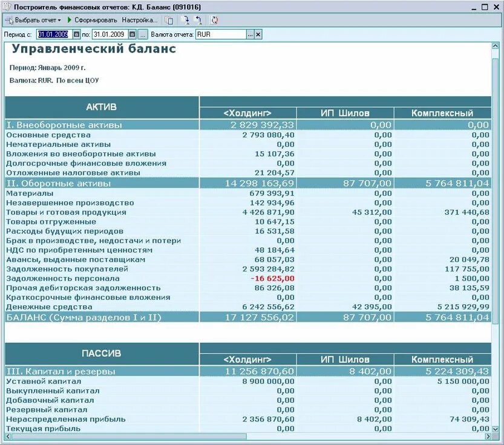
Task: Click value 48 184,64 in НДС row
Action: (x=275, y=250)
